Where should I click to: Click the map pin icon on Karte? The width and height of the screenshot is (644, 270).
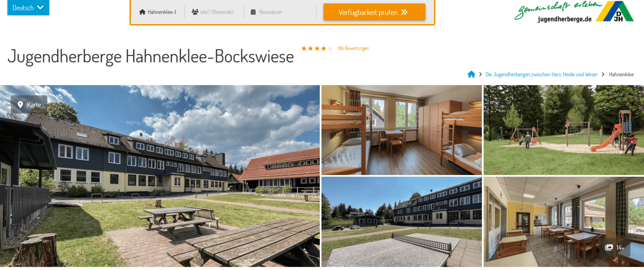pos(20,105)
